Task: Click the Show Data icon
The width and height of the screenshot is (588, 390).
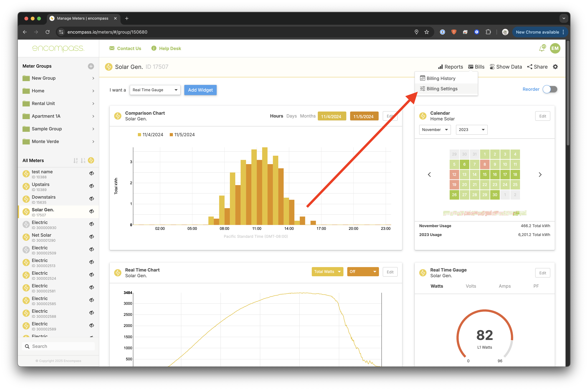Action: tap(492, 67)
